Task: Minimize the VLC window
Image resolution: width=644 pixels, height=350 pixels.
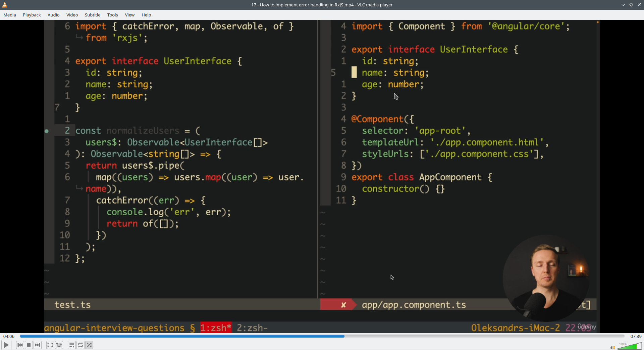Action: [x=623, y=5]
